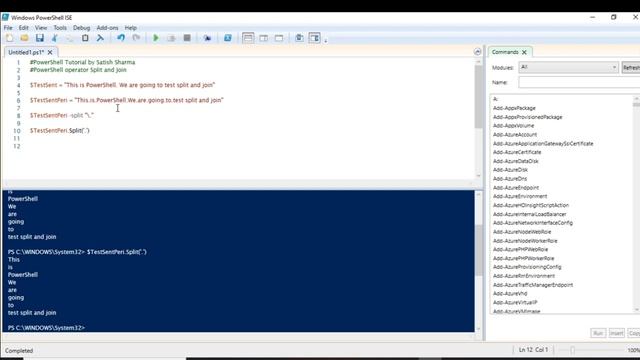The width and height of the screenshot is (640, 360).
Task: Show script pane maximized layout
Action: click(279, 38)
